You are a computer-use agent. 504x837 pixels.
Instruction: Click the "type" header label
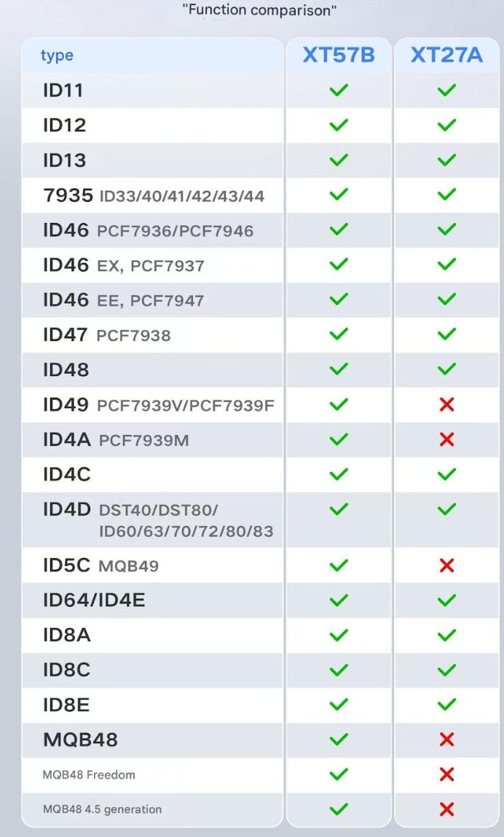57,55
